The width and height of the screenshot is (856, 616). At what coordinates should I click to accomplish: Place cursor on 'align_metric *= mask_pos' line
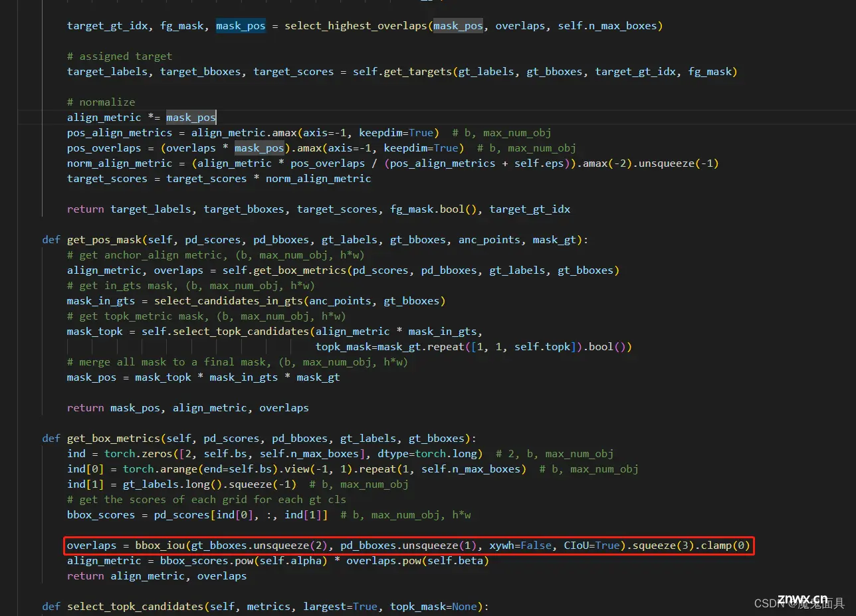point(142,118)
